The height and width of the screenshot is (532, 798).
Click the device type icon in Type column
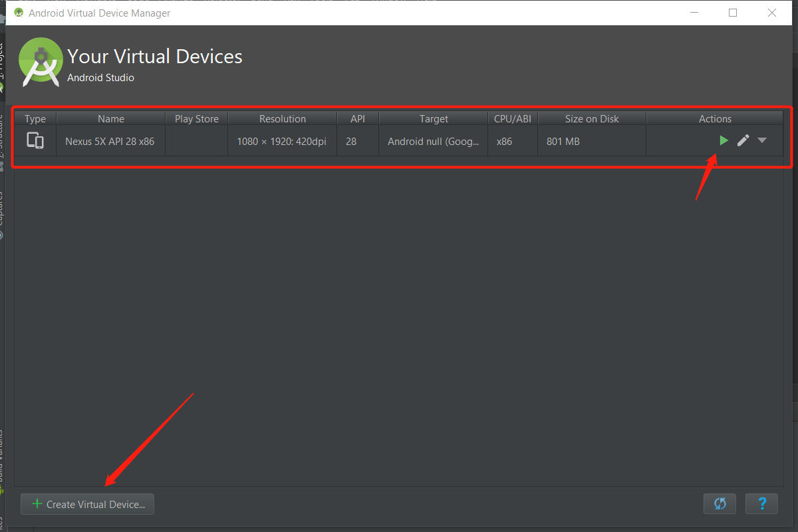[35, 141]
